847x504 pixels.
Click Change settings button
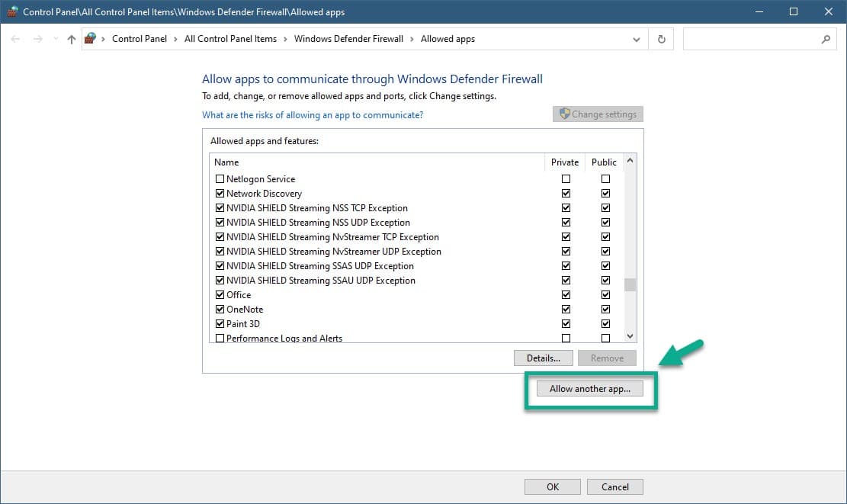(598, 114)
